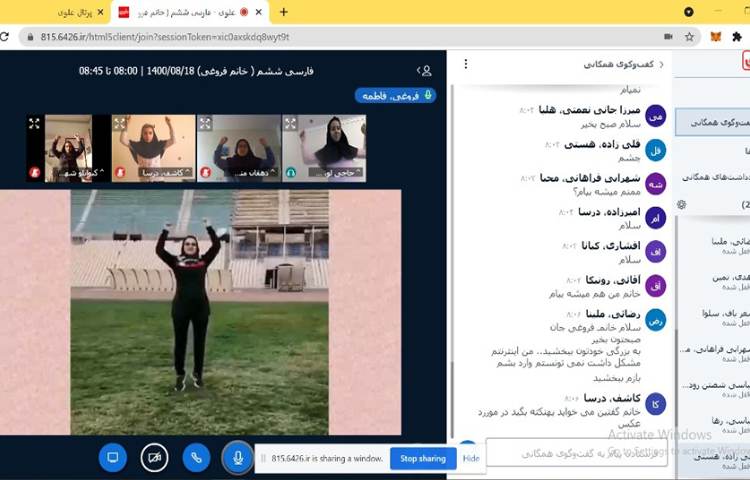Click message خانم من هم میشه بیام

(x=594, y=294)
